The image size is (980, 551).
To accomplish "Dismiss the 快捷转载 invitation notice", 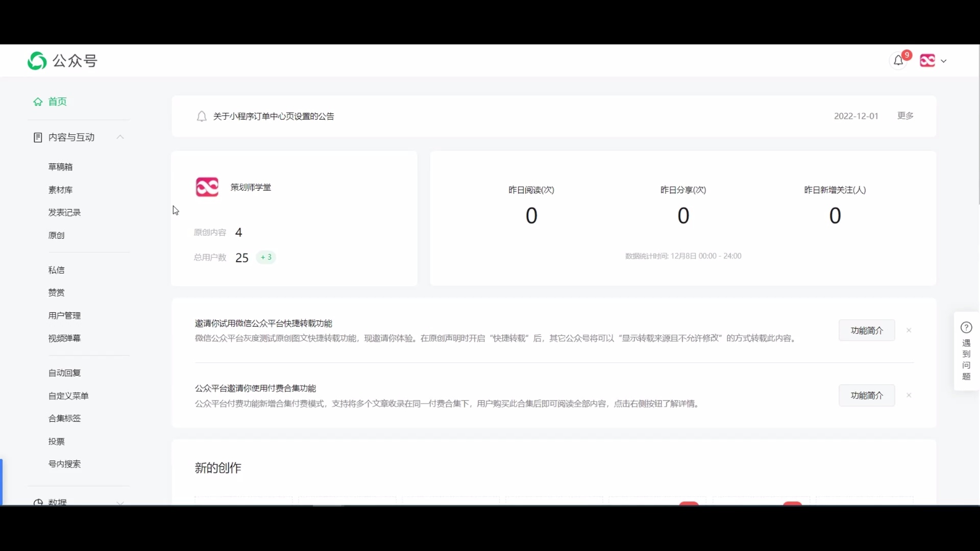I will coord(909,331).
